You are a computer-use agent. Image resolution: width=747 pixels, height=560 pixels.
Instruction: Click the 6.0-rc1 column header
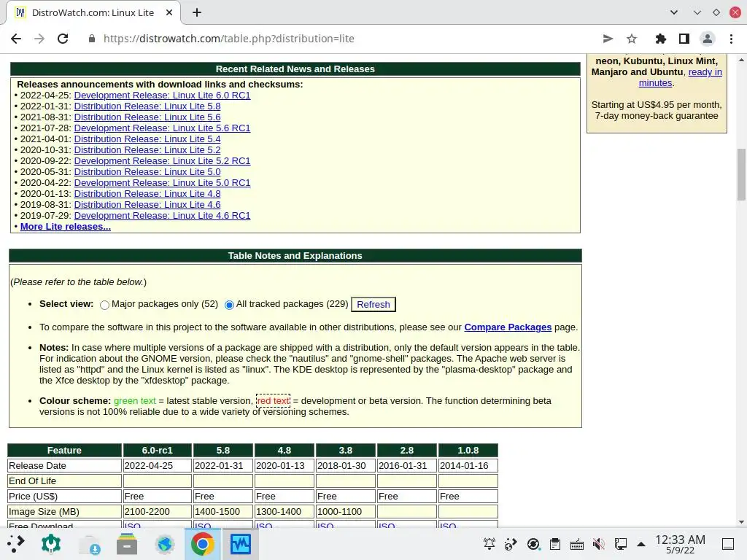158,451
